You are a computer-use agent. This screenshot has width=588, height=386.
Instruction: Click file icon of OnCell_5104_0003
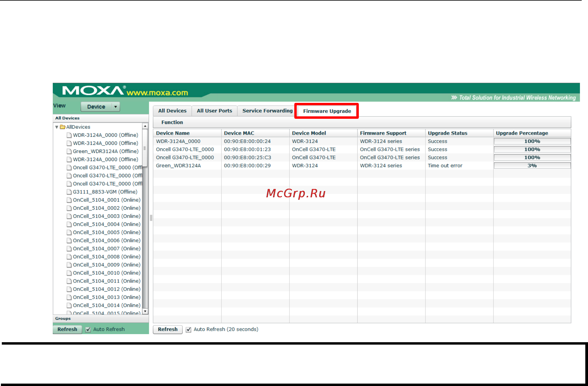[x=69, y=216]
